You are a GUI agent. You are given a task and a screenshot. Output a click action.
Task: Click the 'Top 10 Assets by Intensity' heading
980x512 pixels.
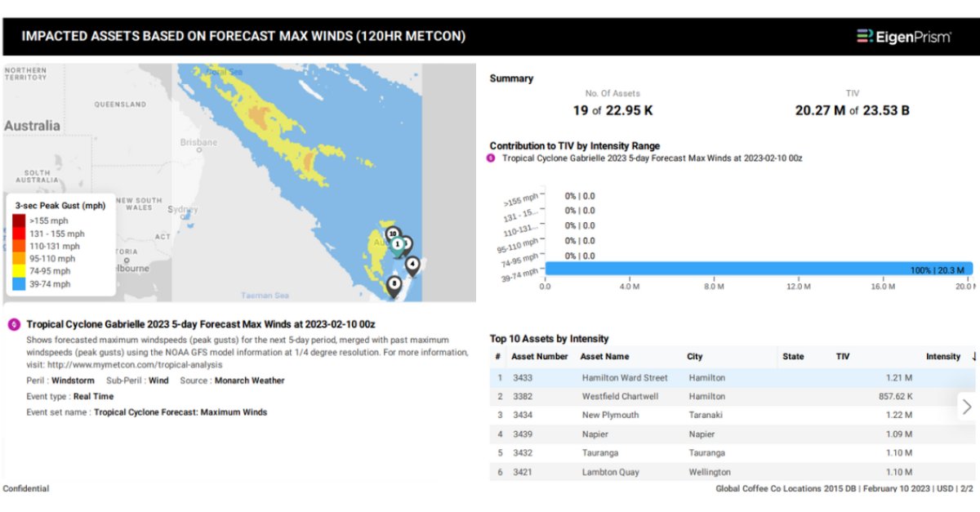(549, 339)
